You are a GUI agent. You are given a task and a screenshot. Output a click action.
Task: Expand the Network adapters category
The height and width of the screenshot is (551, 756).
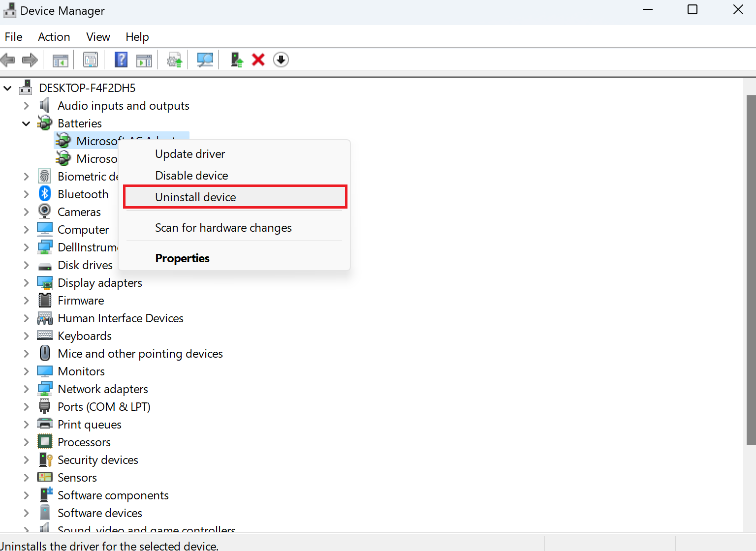(x=26, y=389)
